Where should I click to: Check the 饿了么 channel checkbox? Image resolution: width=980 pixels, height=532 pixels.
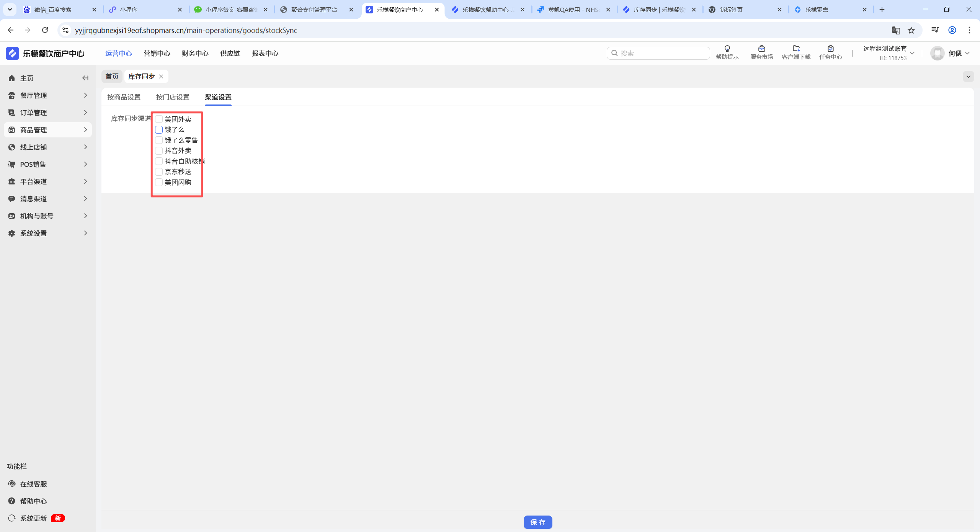click(159, 130)
